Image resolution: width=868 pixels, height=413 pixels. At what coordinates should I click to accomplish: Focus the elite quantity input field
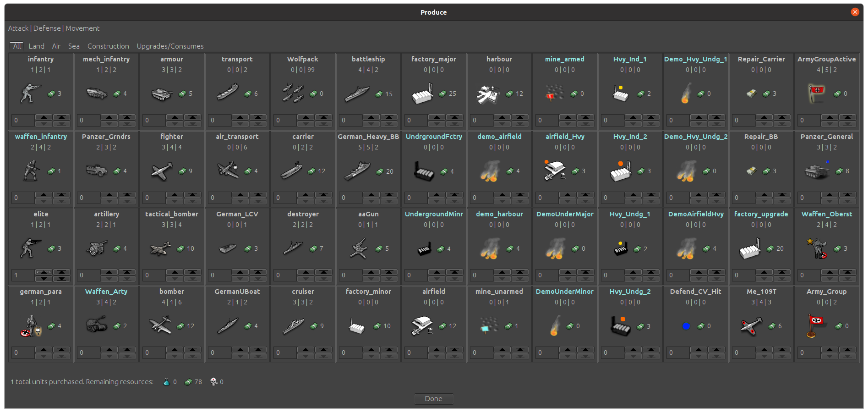22,275
